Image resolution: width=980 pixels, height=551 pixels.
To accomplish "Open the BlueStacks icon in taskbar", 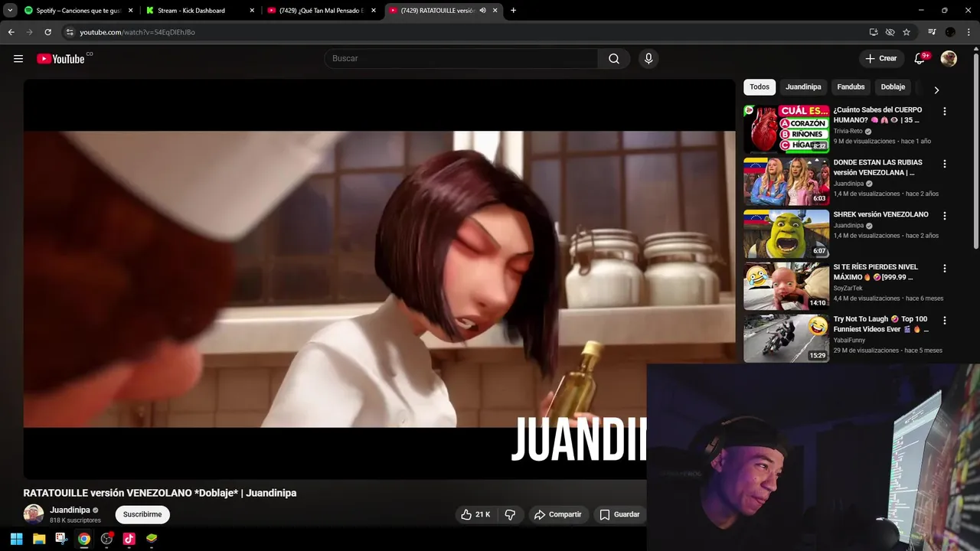I will 152,539.
